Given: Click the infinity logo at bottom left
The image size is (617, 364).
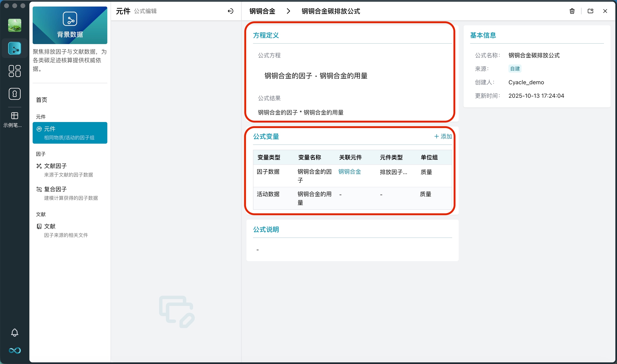Looking at the screenshot, I should point(14,351).
